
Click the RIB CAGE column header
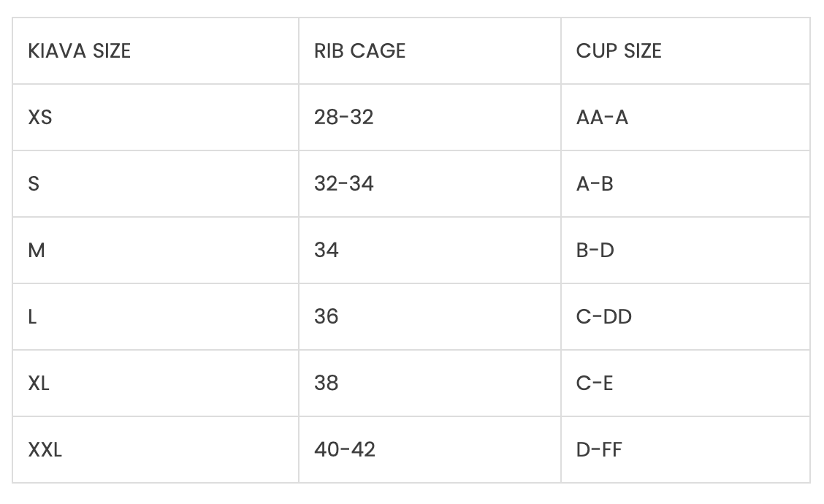359,51
